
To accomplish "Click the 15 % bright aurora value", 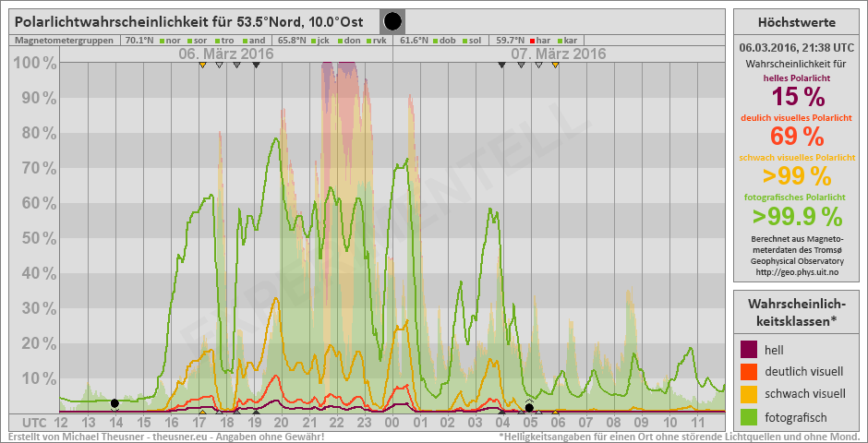I will [796, 98].
